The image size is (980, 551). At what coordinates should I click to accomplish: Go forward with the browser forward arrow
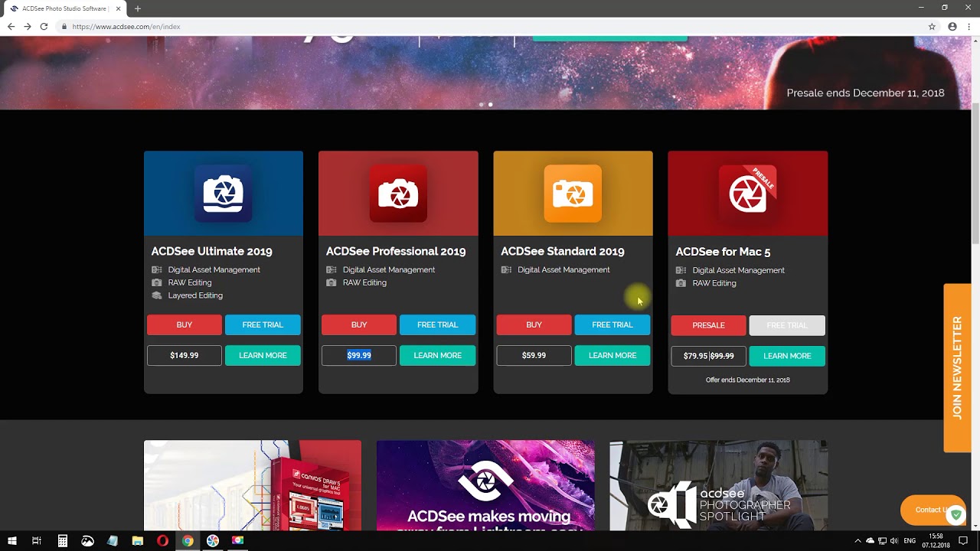pyautogui.click(x=28, y=26)
